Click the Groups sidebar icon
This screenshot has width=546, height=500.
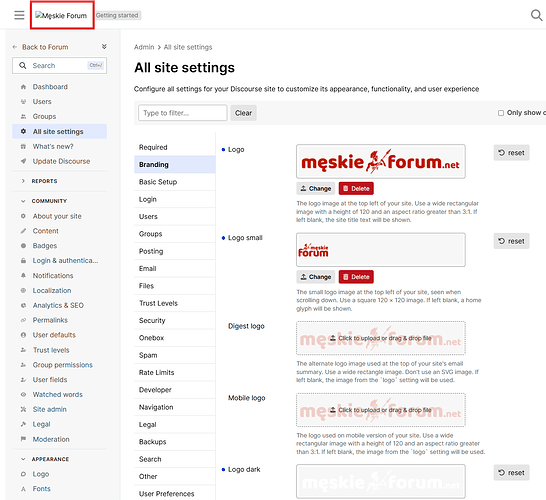23,117
